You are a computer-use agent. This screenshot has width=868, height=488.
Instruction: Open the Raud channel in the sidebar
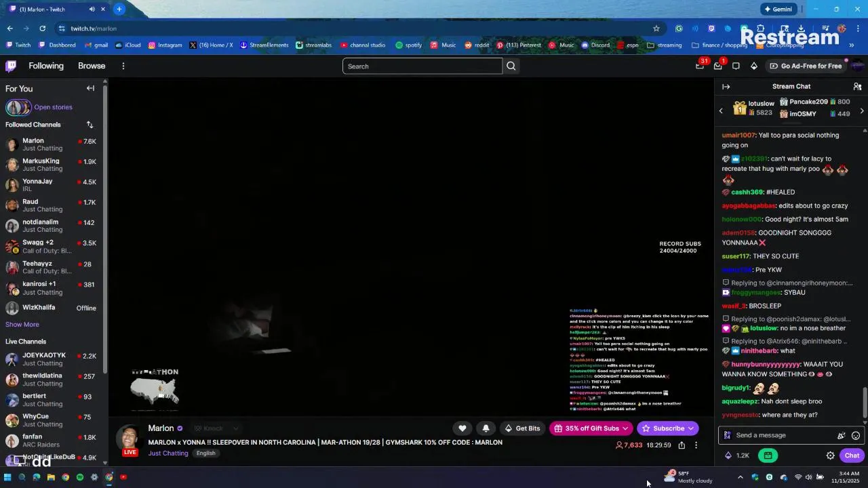[x=51, y=205]
